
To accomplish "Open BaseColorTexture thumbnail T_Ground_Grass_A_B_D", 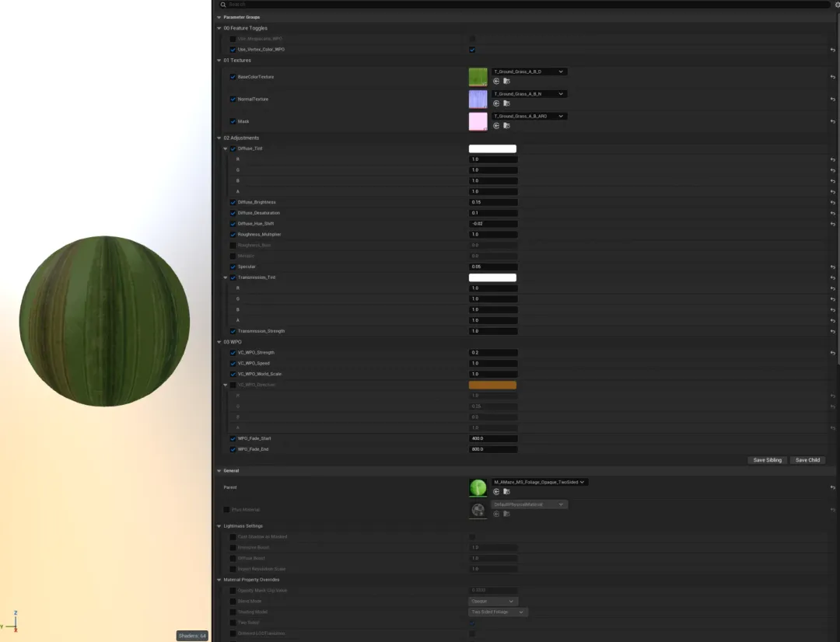I will coord(478,77).
